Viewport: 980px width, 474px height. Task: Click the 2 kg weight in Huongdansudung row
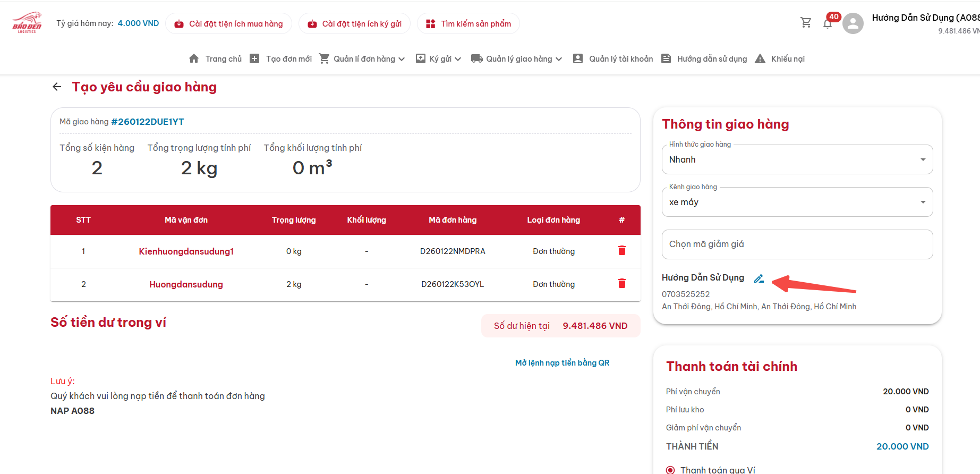(x=294, y=284)
